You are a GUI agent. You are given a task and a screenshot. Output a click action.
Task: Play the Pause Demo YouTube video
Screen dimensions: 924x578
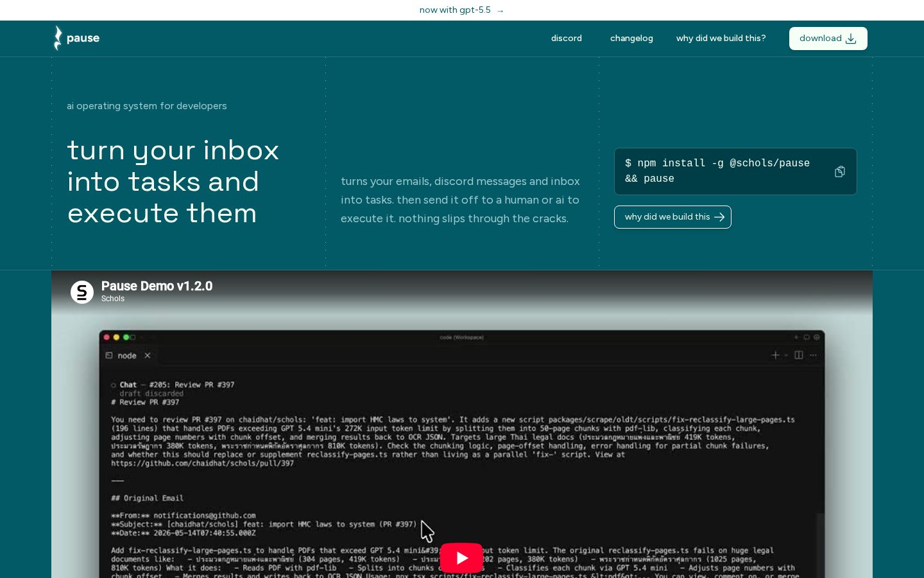point(461,558)
